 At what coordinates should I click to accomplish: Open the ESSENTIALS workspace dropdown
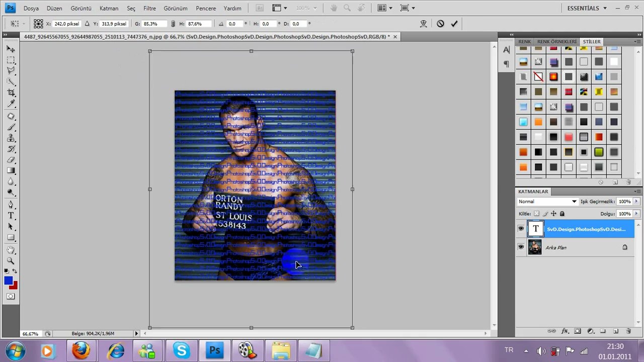(587, 8)
